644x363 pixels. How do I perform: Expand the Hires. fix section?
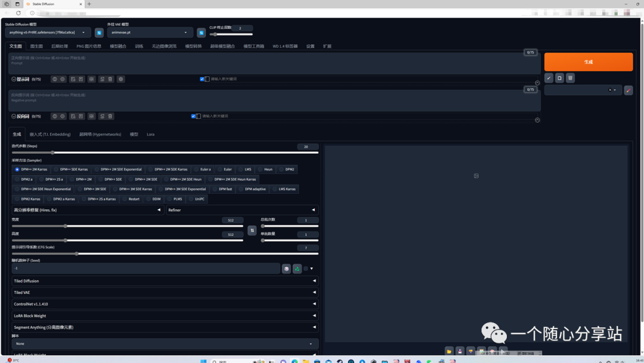click(x=88, y=210)
